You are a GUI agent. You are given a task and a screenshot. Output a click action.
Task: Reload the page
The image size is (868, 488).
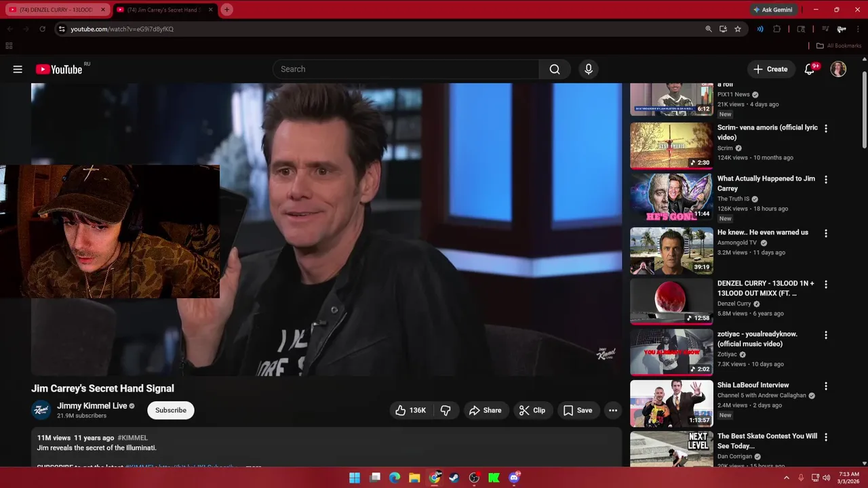42,29
